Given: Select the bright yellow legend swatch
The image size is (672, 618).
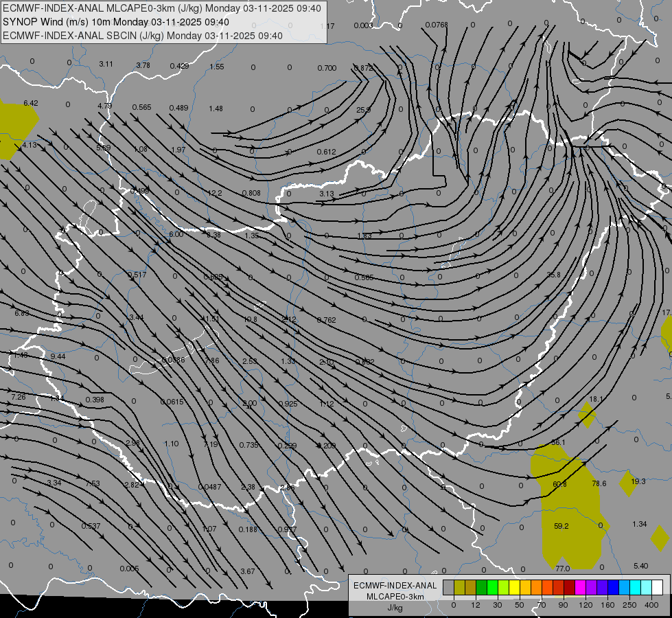Looking at the screenshot, I should (514, 587).
